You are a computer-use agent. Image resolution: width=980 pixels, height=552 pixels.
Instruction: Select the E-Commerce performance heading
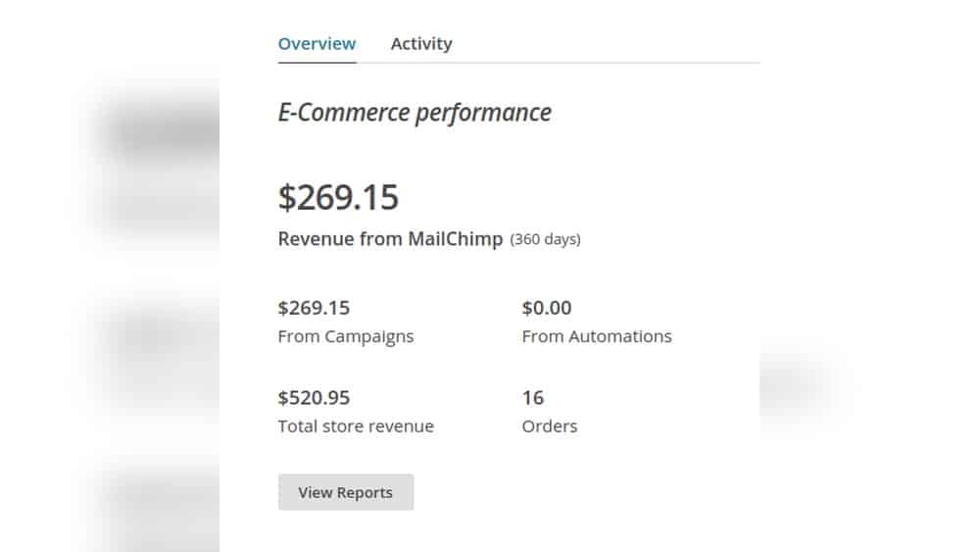[415, 113]
